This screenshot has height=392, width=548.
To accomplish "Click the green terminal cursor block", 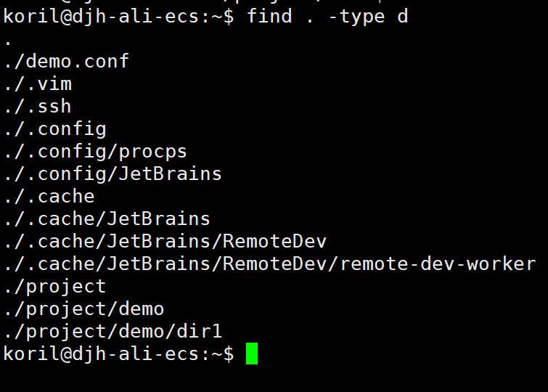I will [252, 354].
